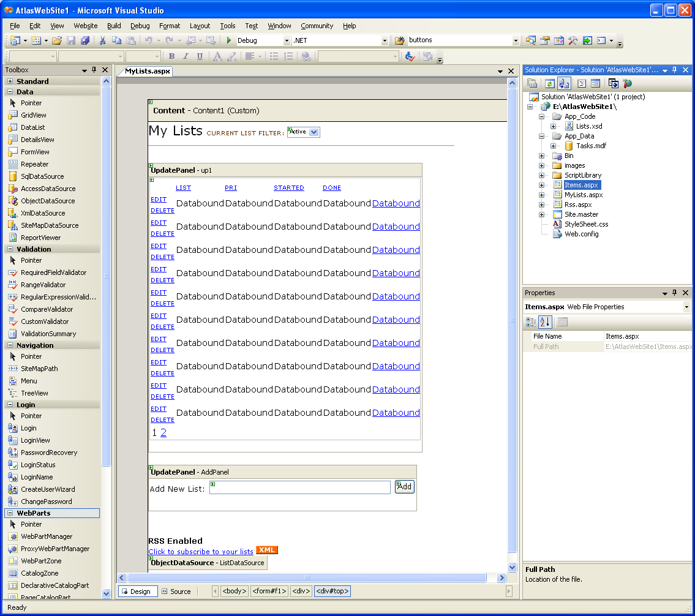Click toolbox scroll down arrow
The height and width of the screenshot is (616, 695).
pyautogui.click(x=106, y=593)
